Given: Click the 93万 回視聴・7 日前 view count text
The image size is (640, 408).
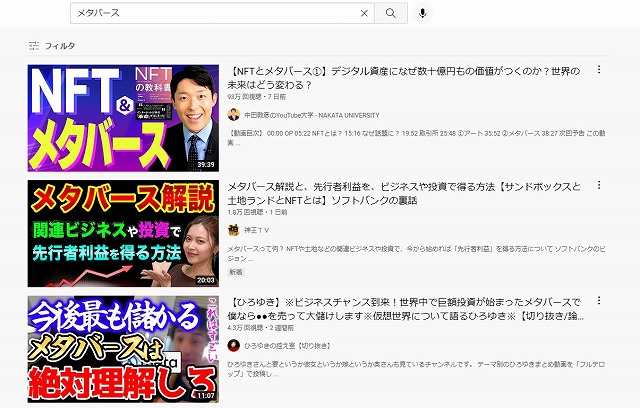Looking at the screenshot, I should [257, 97].
